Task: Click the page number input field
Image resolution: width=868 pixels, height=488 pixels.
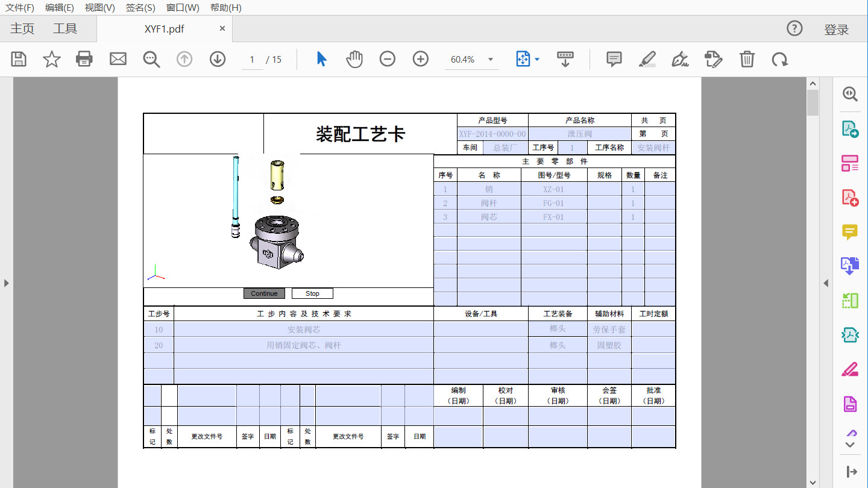Action: pos(251,59)
